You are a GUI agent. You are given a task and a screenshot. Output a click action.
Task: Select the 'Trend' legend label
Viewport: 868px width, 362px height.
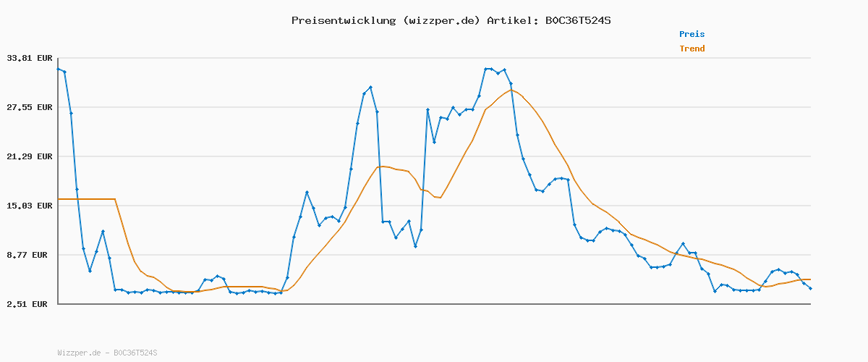point(692,49)
